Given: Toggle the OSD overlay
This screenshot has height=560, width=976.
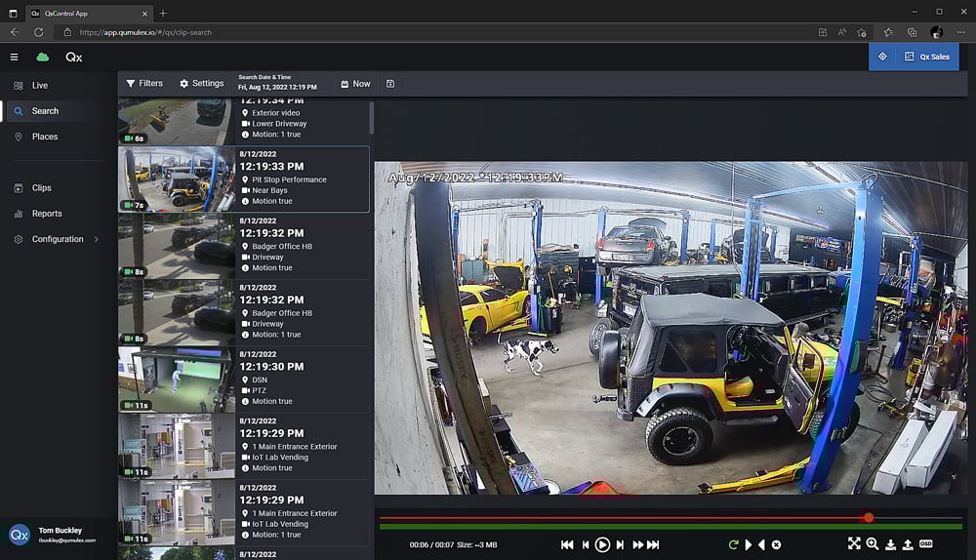Looking at the screenshot, I should click(925, 543).
